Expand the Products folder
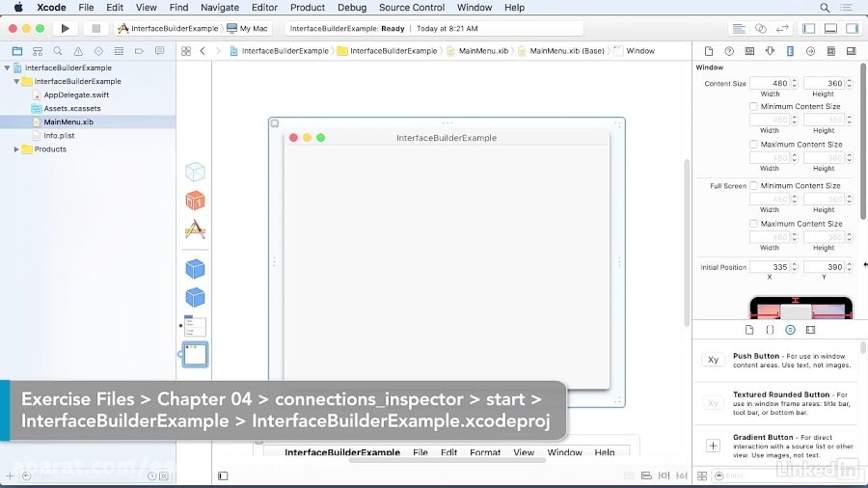This screenshot has width=868, height=488. [16, 149]
